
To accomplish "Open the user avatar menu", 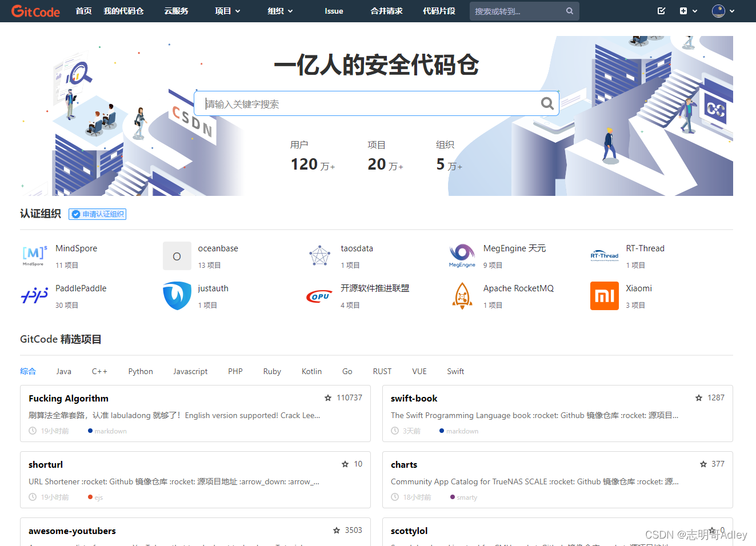I will [x=718, y=11].
